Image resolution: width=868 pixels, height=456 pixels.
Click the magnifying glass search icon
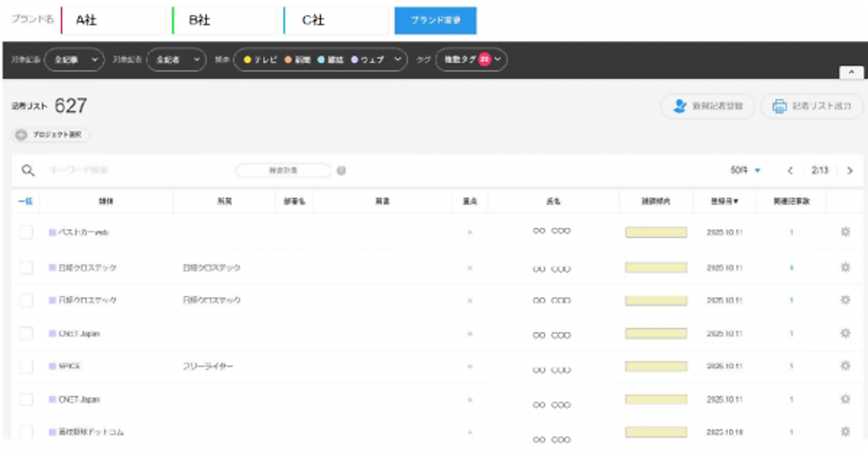coord(27,171)
